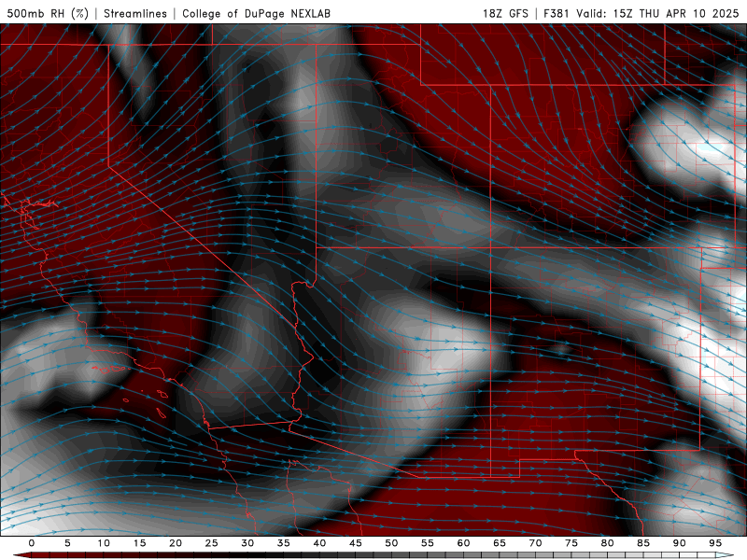Click the 50 value on the color scale

(x=391, y=543)
